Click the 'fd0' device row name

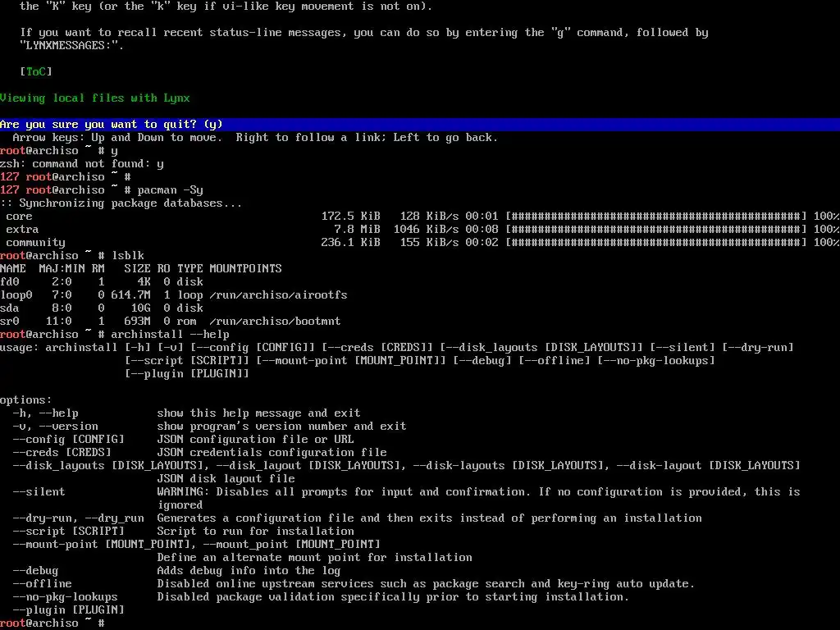tap(10, 282)
